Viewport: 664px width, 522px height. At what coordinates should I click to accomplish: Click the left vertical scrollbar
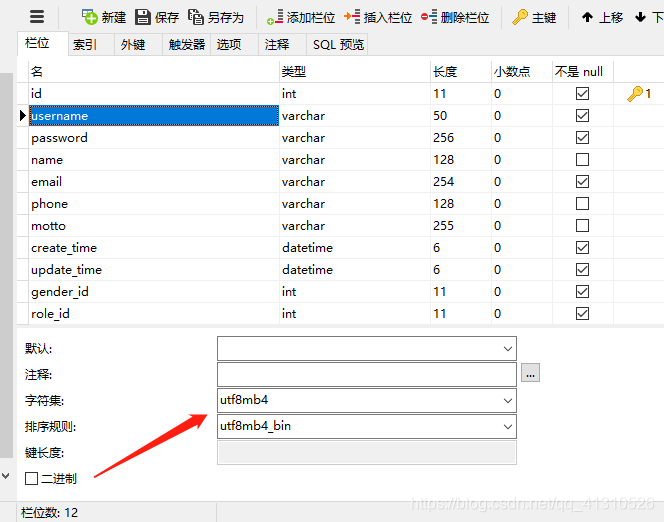pos(6,265)
